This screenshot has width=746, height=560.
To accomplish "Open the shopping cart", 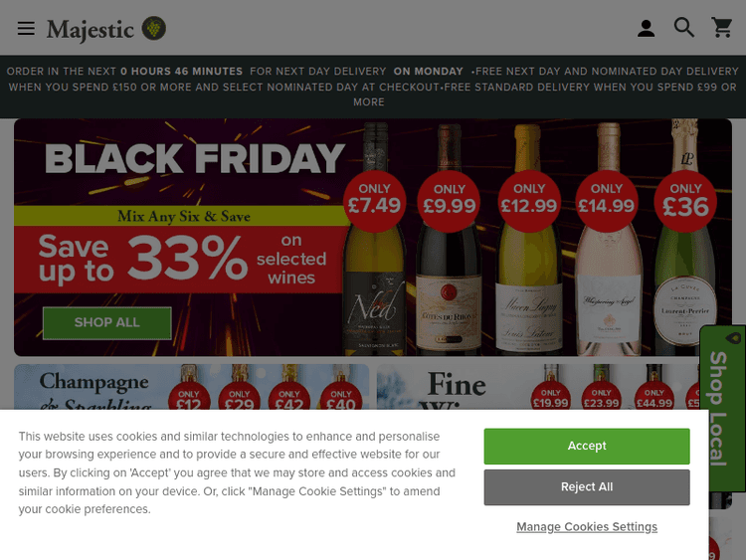I will 722,28.
